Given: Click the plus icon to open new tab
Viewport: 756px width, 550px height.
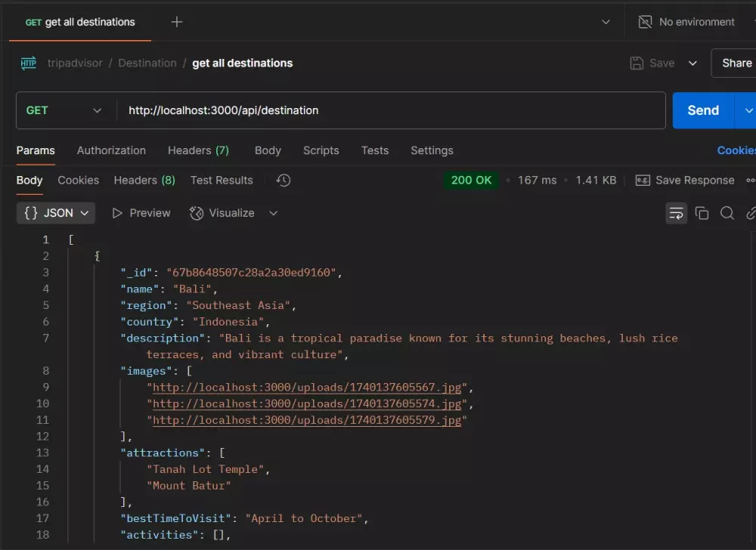Looking at the screenshot, I should click(177, 22).
